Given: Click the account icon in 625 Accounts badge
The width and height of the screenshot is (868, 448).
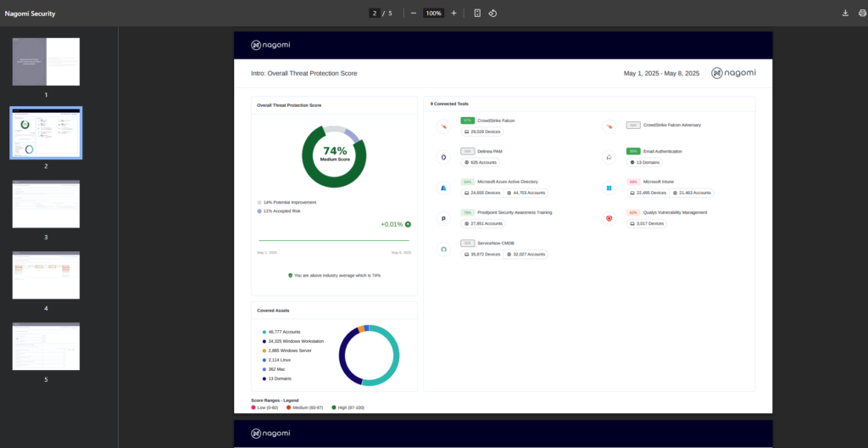Looking at the screenshot, I should (467, 162).
